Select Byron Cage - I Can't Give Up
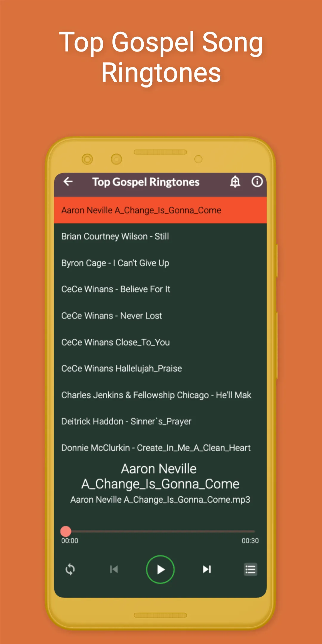The width and height of the screenshot is (322, 644). (160, 263)
